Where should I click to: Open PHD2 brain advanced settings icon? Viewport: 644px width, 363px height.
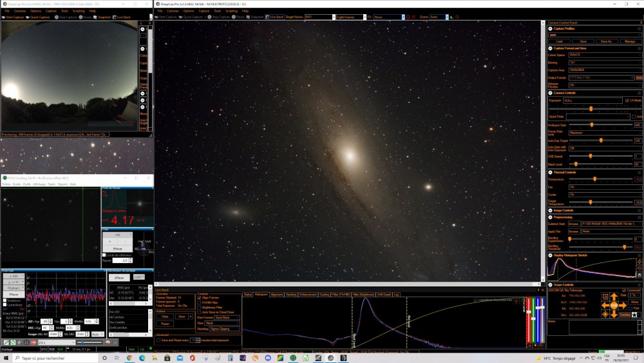108,342
